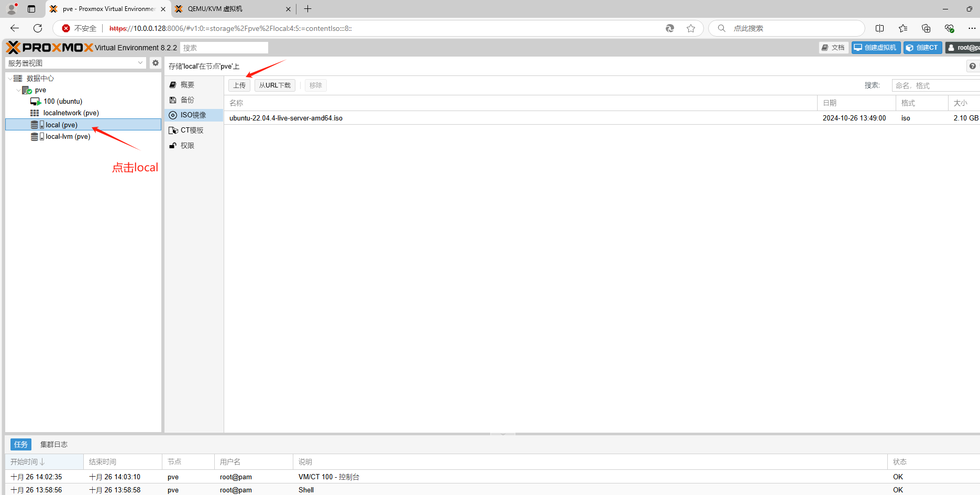Click the 移除 remove button
Screen dimensions: 980x495
[316, 85]
